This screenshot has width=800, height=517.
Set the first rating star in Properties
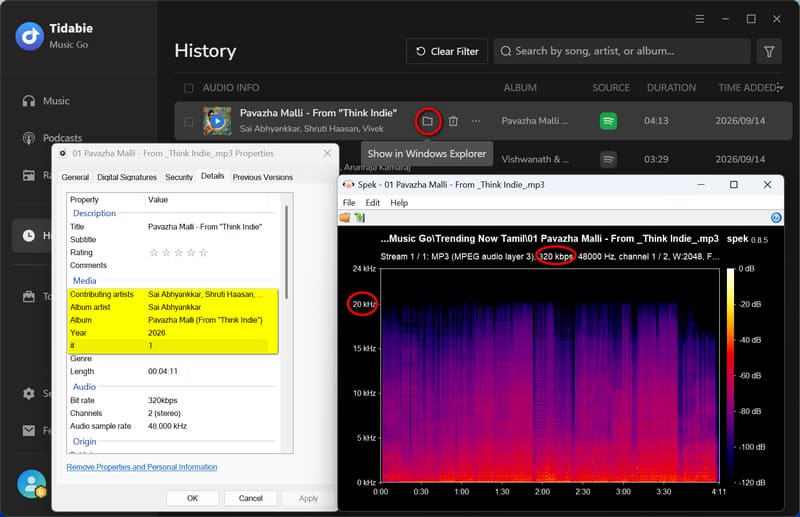[x=154, y=252]
